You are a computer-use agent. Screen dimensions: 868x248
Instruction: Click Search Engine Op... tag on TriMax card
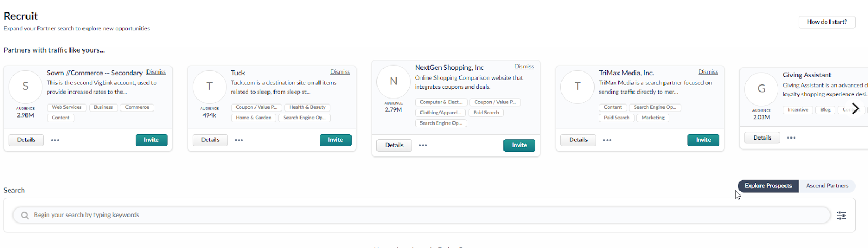pyautogui.click(x=655, y=108)
